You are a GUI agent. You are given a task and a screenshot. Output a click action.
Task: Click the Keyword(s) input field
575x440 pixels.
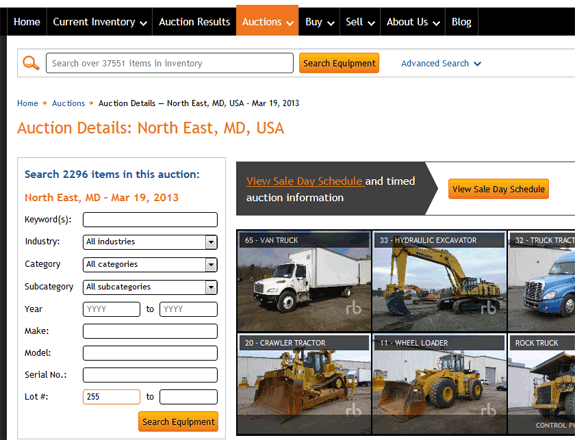click(x=150, y=220)
